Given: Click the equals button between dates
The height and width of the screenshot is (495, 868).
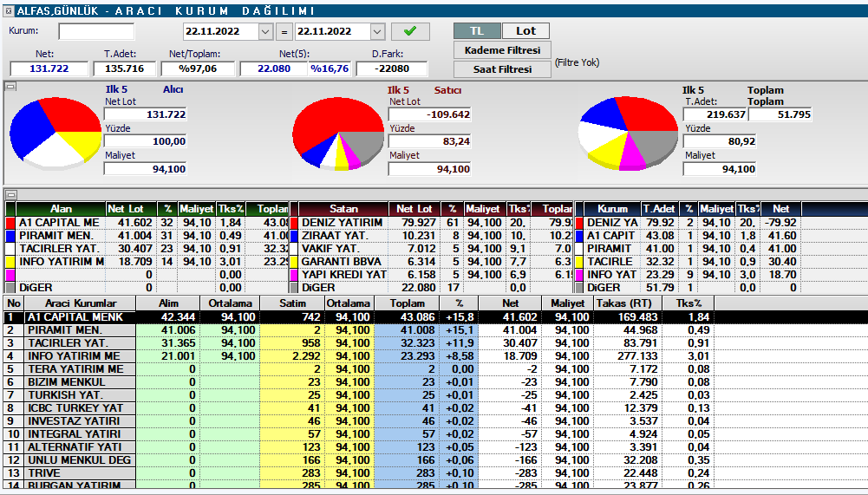Looking at the screenshot, I should point(284,31).
